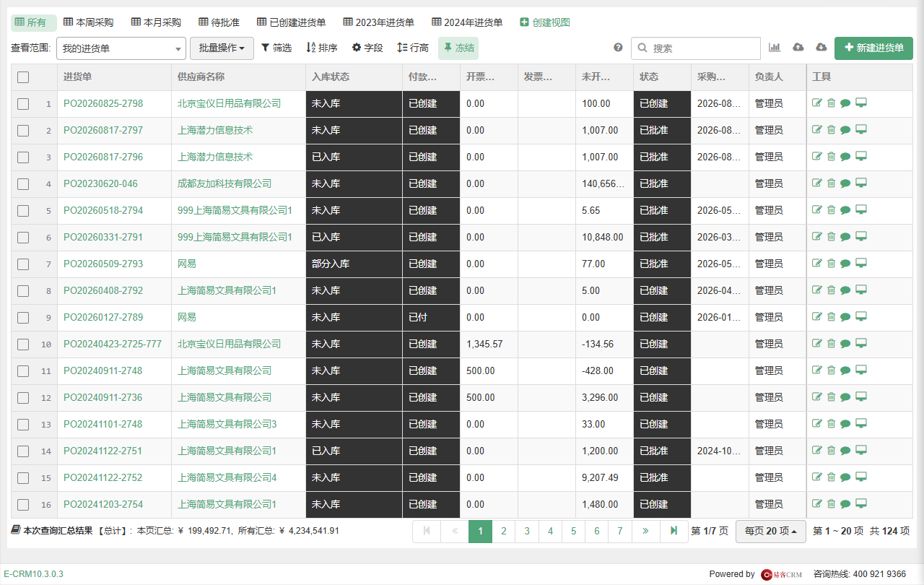The image size is (924, 585).
Task: Click cloud upload icon in toolbar
Action: (798, 48)
